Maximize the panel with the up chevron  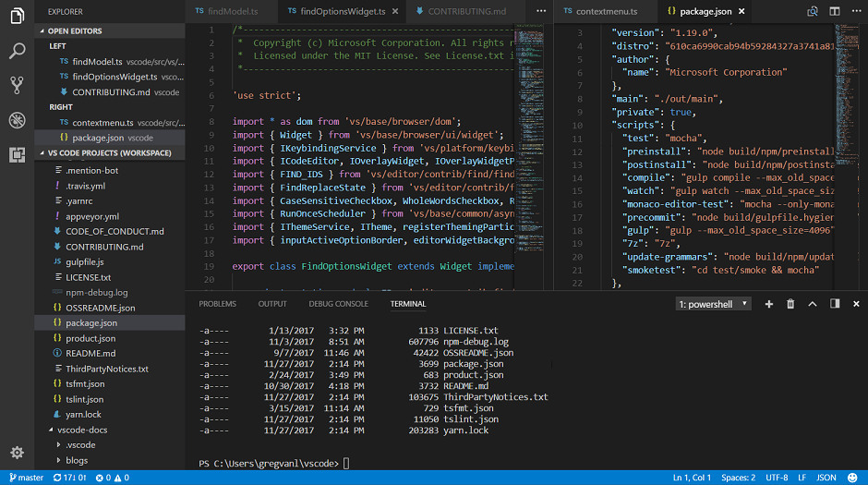(x=812, y=304)
